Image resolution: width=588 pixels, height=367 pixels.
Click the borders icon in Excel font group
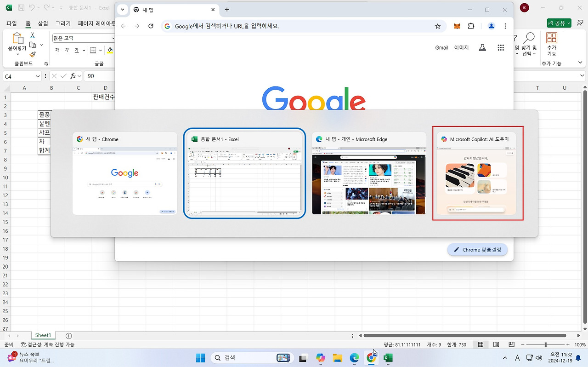93,50
